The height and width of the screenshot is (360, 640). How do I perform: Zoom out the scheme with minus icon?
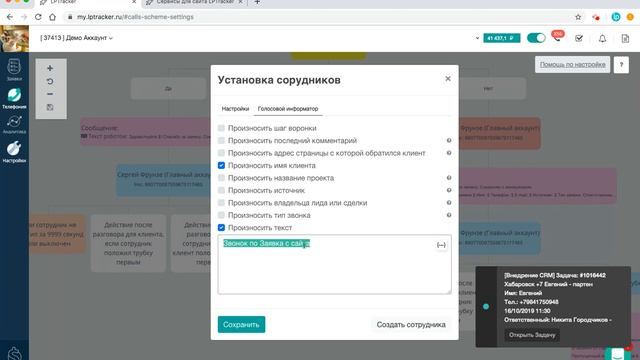[x=50, y=94]
